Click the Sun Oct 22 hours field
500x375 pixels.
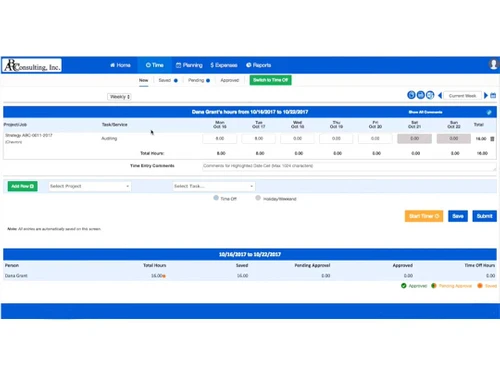(x=454, y=138)
